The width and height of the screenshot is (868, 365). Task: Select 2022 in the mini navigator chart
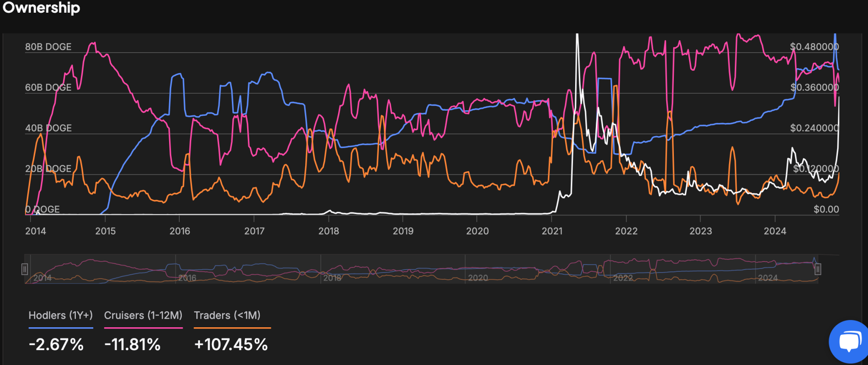tap(623, 278)
